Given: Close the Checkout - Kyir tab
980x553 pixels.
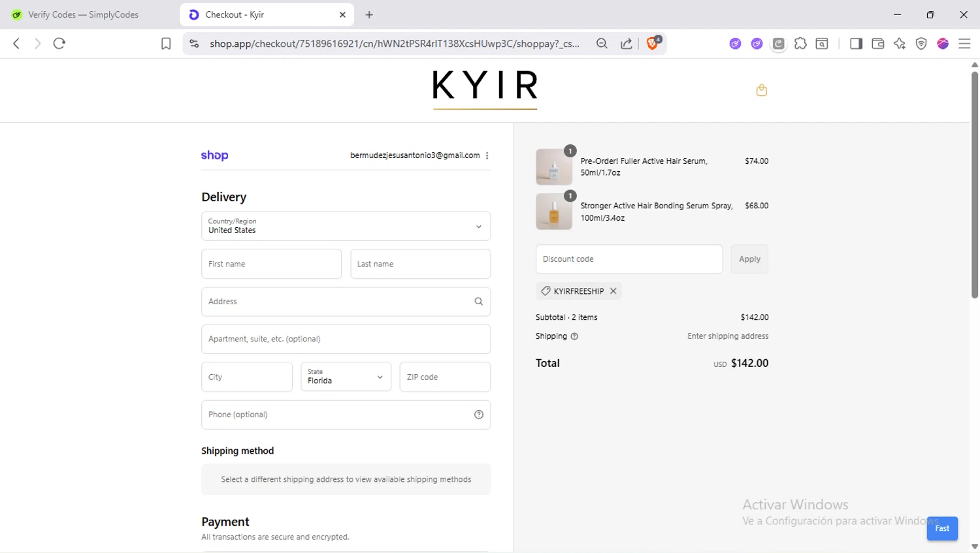Looking at the screenshot, I should 342,14.
